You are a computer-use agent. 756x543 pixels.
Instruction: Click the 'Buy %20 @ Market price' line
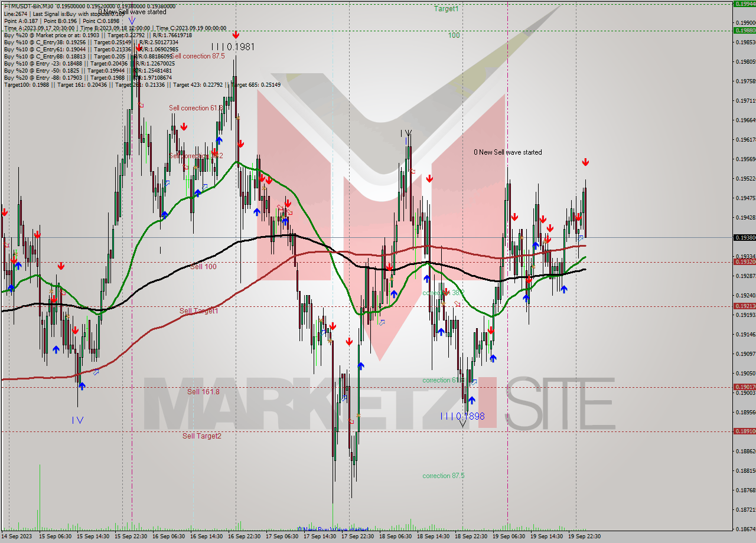[97, 35]
